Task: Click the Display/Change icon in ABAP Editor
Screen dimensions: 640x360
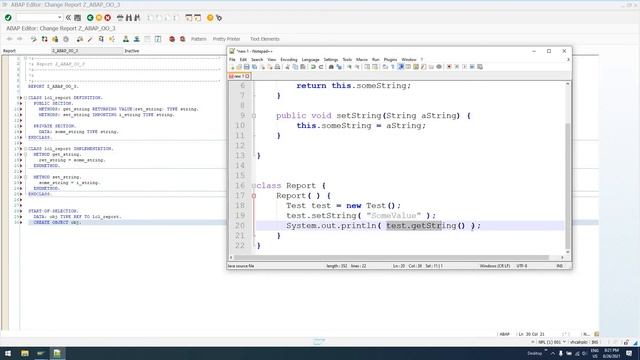Action: pos(34,39)
